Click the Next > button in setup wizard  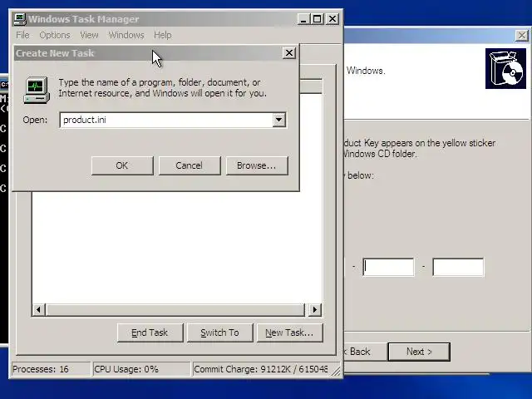(419, 352)
